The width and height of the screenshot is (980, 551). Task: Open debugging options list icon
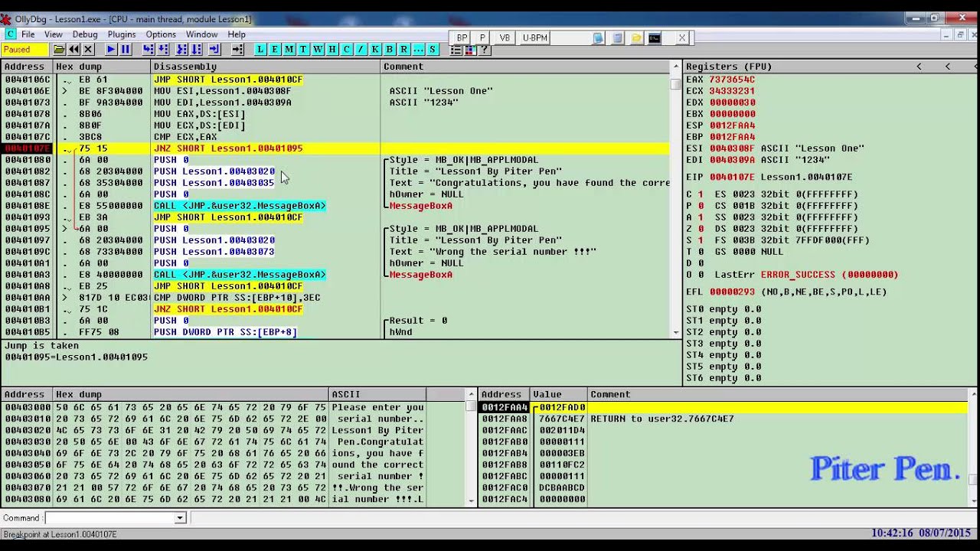(x=456, y=50)
